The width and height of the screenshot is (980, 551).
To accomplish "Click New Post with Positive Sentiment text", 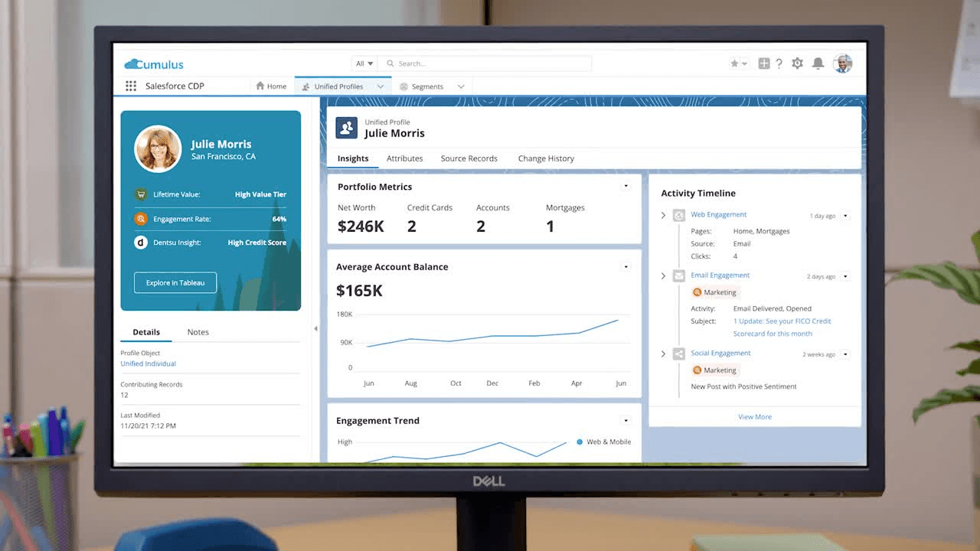I will 743,386.
